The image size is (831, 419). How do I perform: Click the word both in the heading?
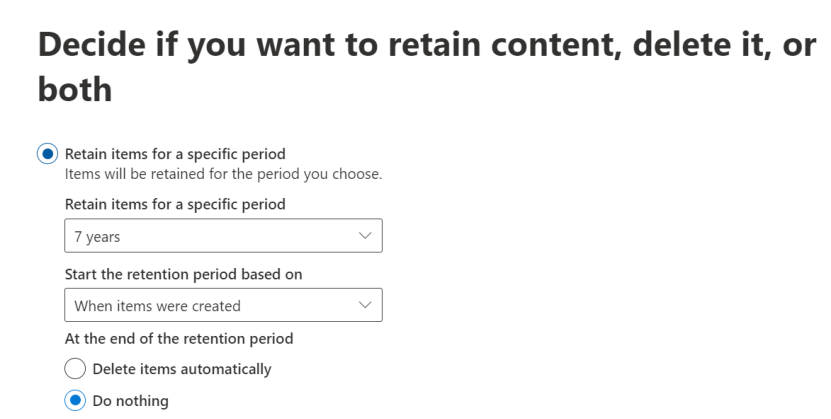click(75, 89)
